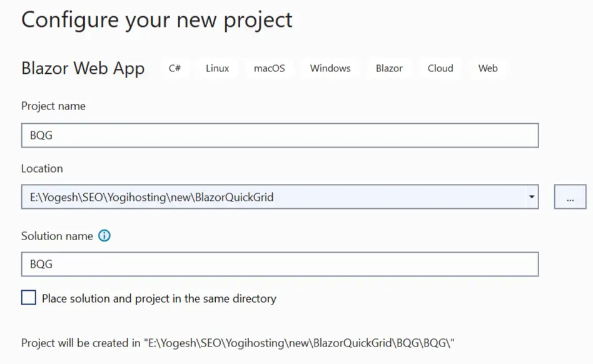Image resolution: width=593 pixels, height=364 pixels.
Task: Click the Linux tag
Action: pos(218,68)
